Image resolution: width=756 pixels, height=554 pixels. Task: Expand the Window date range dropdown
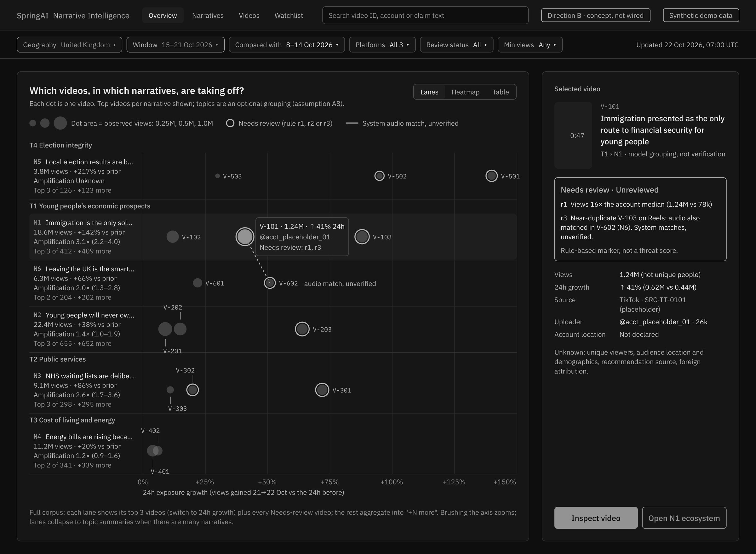point(175,45)
